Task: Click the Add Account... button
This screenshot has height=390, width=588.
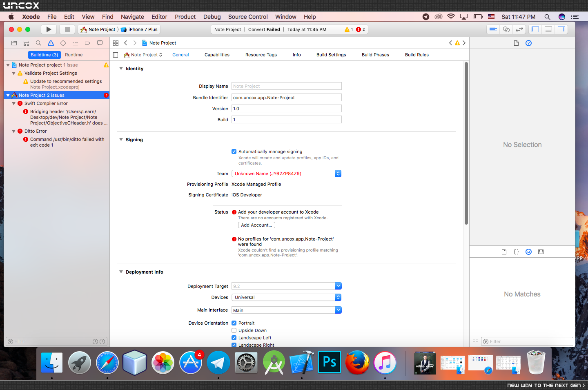Action: point(256,225)
